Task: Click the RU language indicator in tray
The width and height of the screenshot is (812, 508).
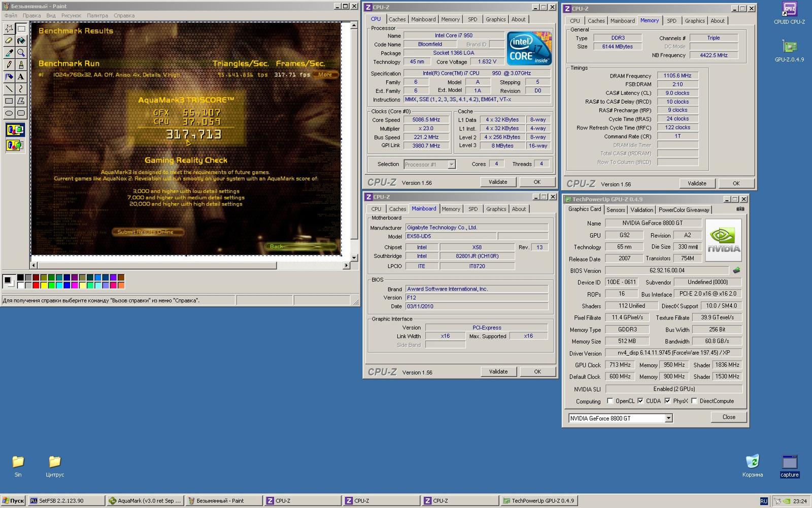Action: [x=764, y=501]
